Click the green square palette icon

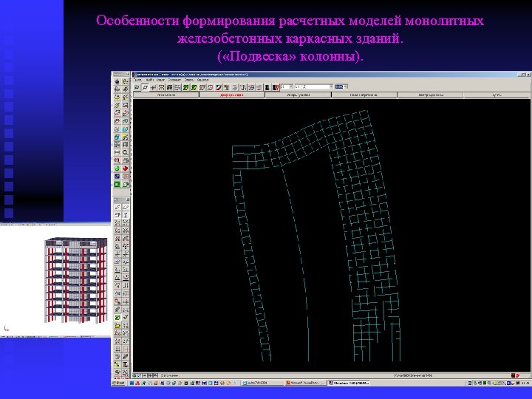pyautogui.click(x=117, y=184)
